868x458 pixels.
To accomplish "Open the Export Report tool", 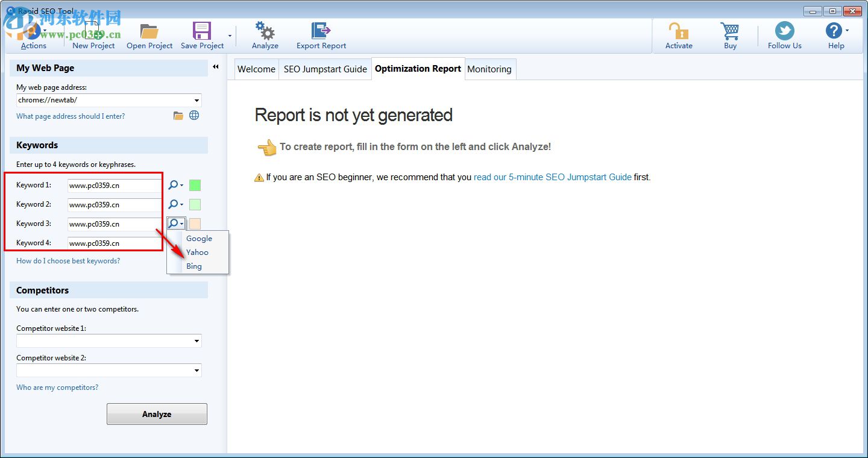I will pos(321,31).
